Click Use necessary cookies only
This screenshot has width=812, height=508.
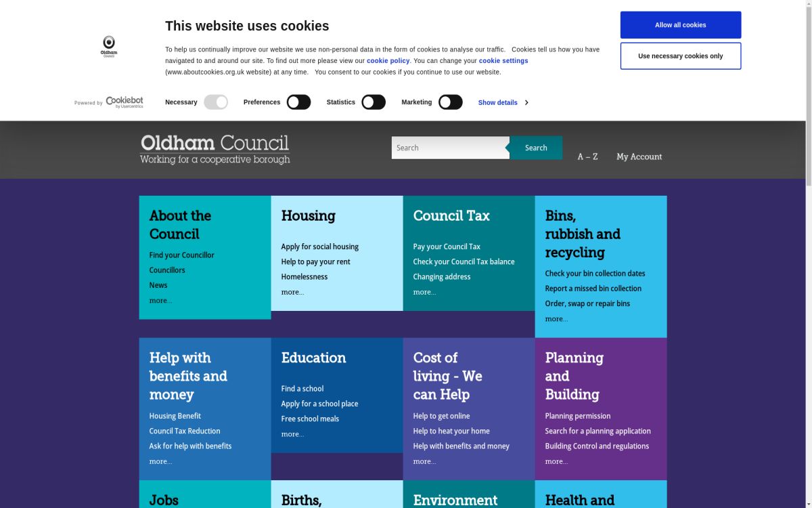click(681, 56)
